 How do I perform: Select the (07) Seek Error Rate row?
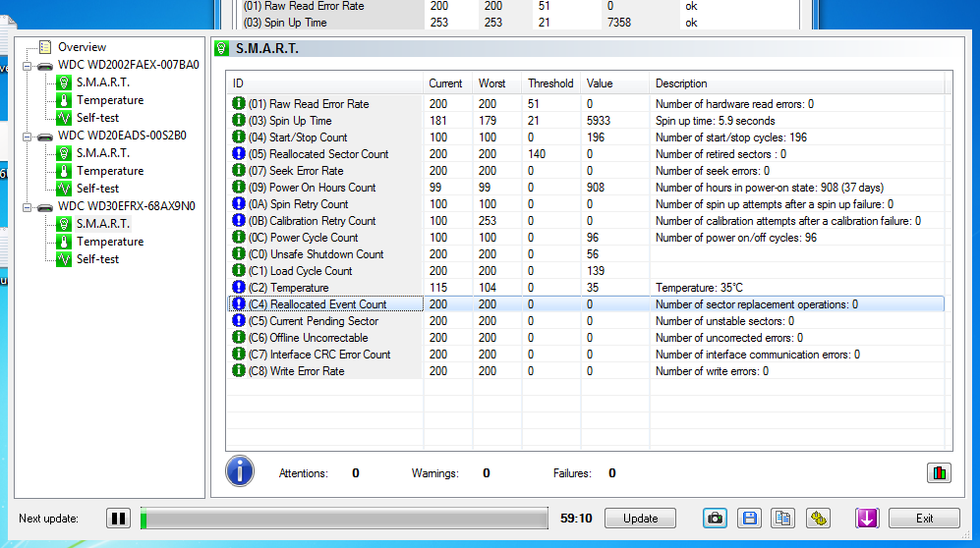586,171
